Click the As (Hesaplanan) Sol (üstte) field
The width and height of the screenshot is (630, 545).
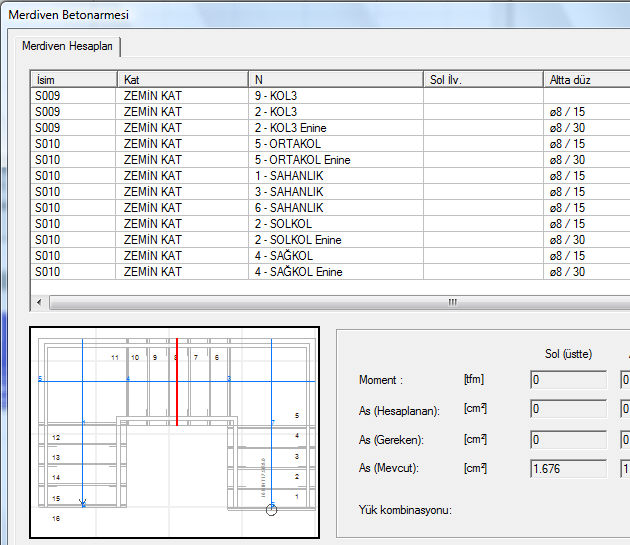click(x=568, y=409)
